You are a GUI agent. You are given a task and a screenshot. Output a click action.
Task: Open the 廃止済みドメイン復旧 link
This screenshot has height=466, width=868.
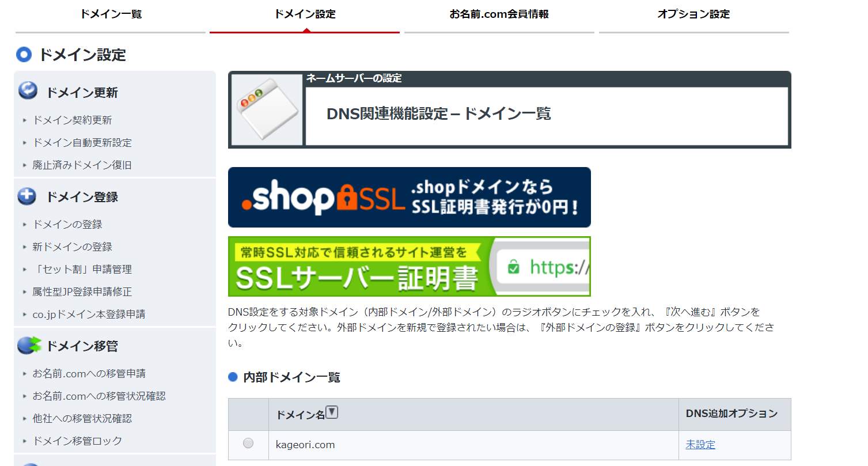point(82,165)
